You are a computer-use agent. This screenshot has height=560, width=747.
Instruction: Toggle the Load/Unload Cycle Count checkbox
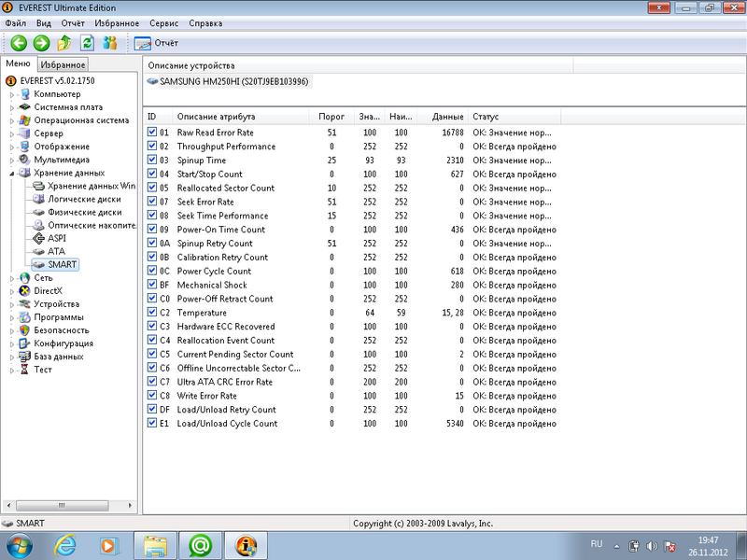click(152, 423)
